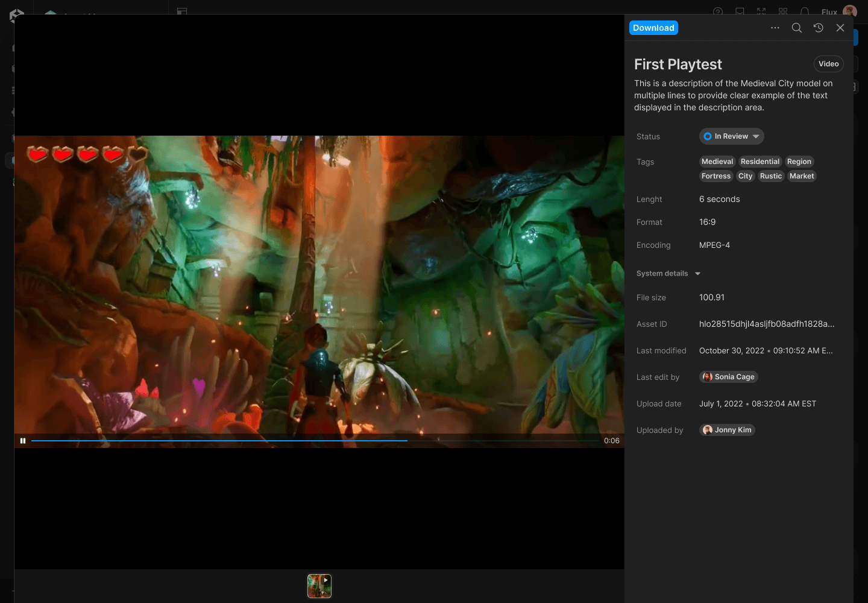
Task: Select the video thumbnail at the bottom
Action: 319,586
